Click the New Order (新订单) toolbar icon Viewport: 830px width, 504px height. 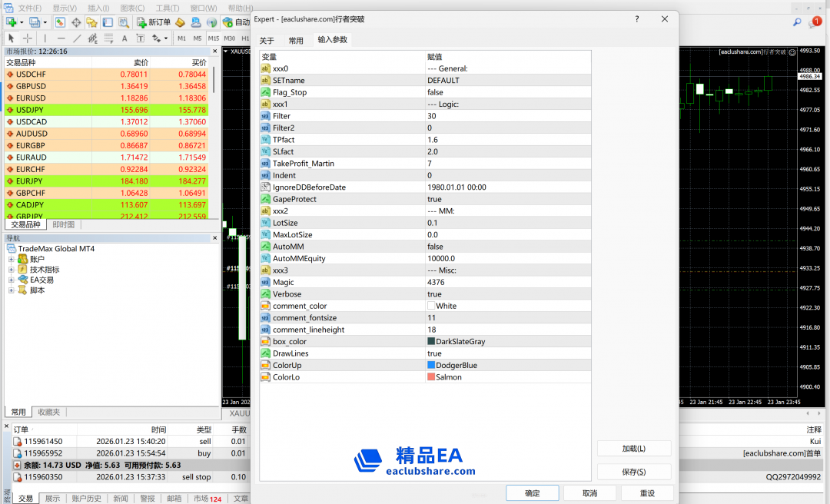click(154, 22)
